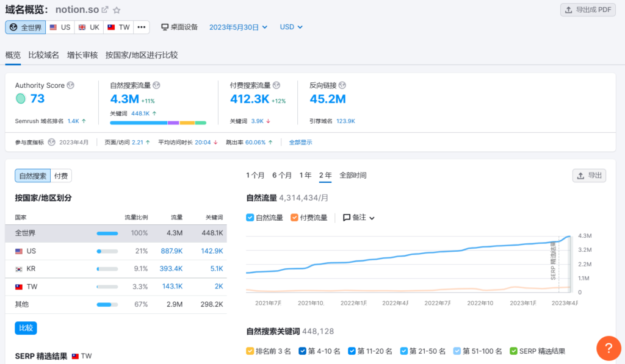The image size is (625, 364).
Task: Open notion.so external link icon
Action: 105,10
